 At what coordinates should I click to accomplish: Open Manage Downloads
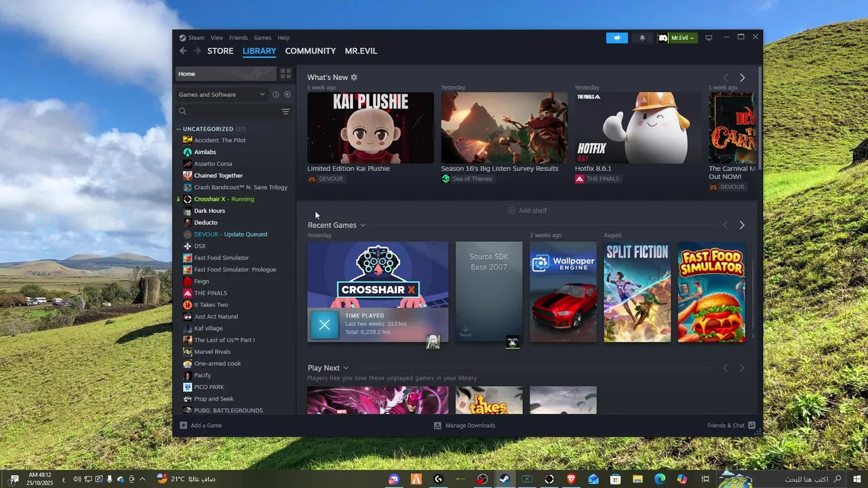(x=465, y=426)
